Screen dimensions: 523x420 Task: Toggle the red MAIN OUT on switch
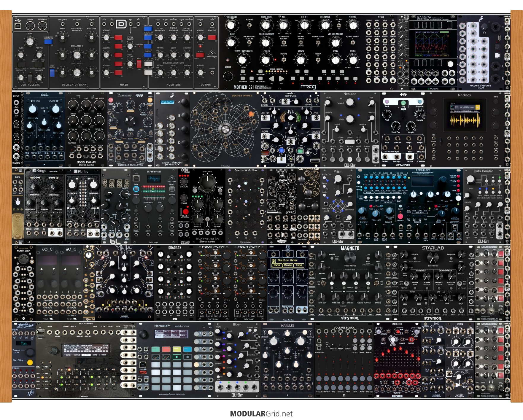(x=212, y=37)
